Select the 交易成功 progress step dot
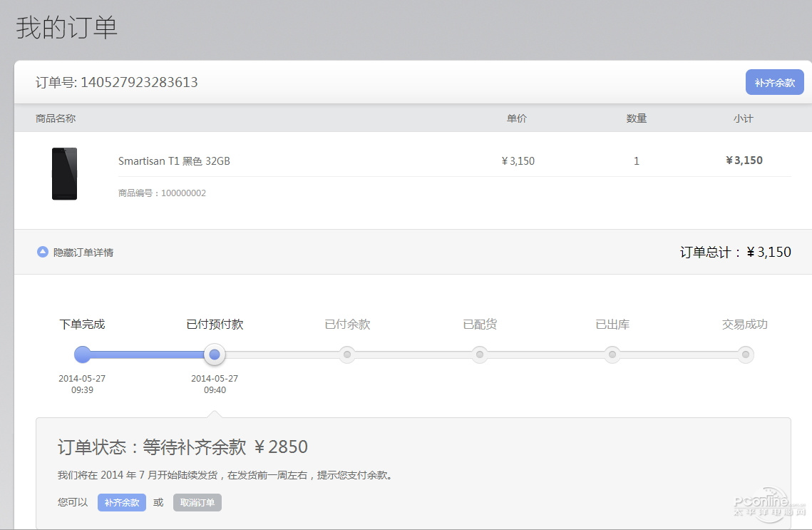Image resolution: width=812 pixels, height=530 pixels. pos(745,355)
